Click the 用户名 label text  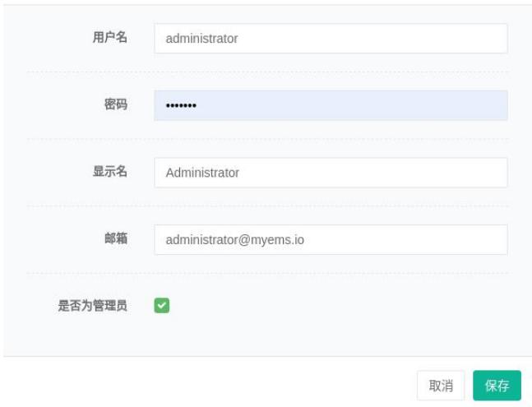(x=109, y=38)
